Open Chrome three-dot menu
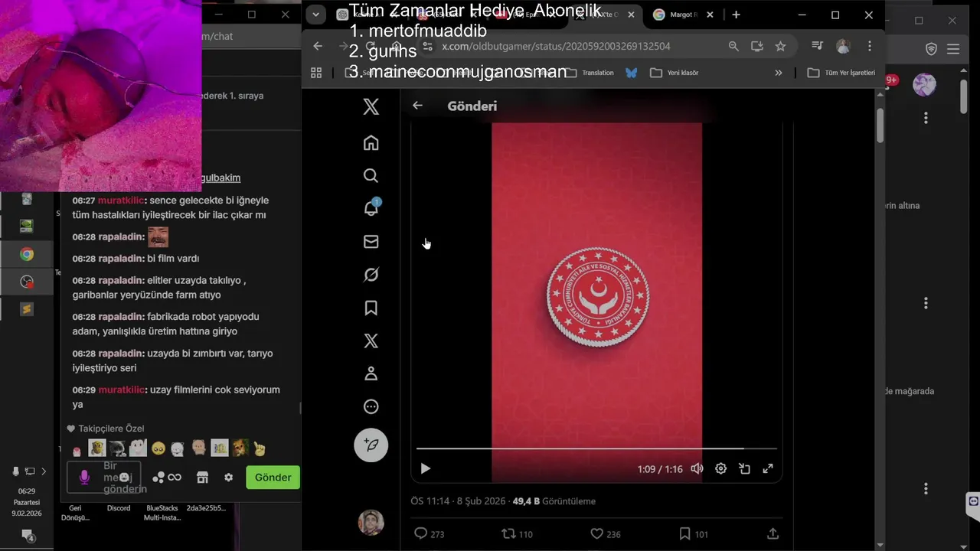 (870, 46)
